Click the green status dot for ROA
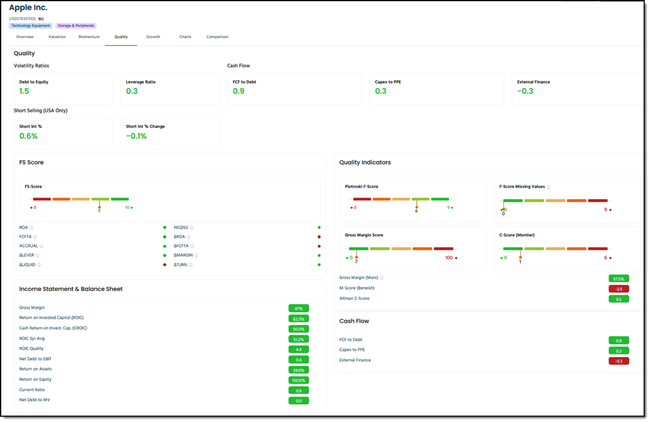This screenshot has width=650, height=422. pos(165,228)
